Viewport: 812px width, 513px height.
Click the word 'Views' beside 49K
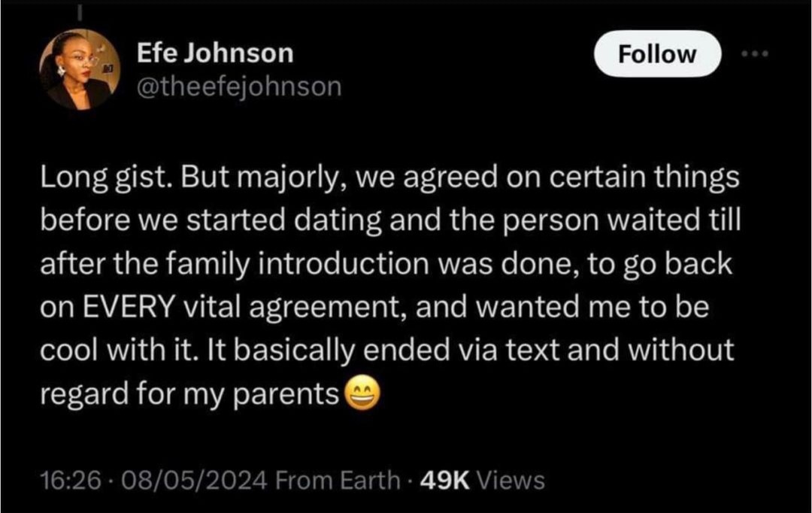(511, 480)
